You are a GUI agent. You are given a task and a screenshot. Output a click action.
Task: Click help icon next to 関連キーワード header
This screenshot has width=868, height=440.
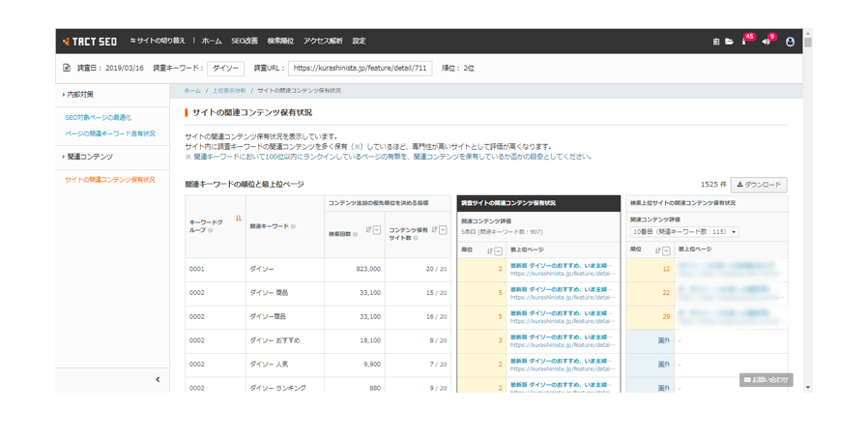point(293,227)
